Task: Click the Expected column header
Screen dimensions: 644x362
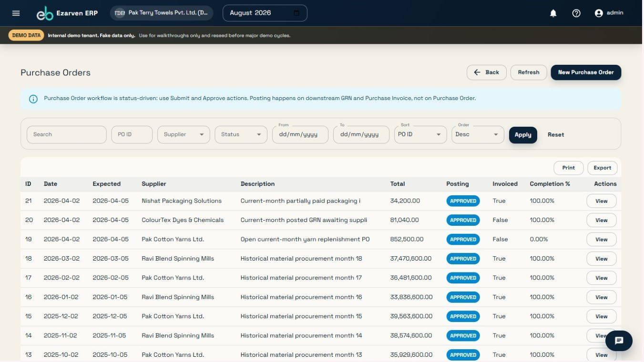Action: [107, 184]
